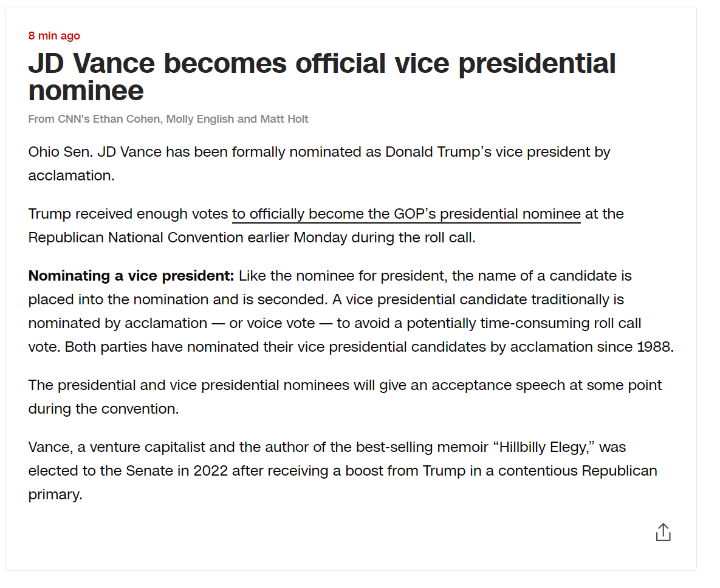The image size is (720, 588).
Task: Click the final word 'primary.' of article
Action: [55, 495]
